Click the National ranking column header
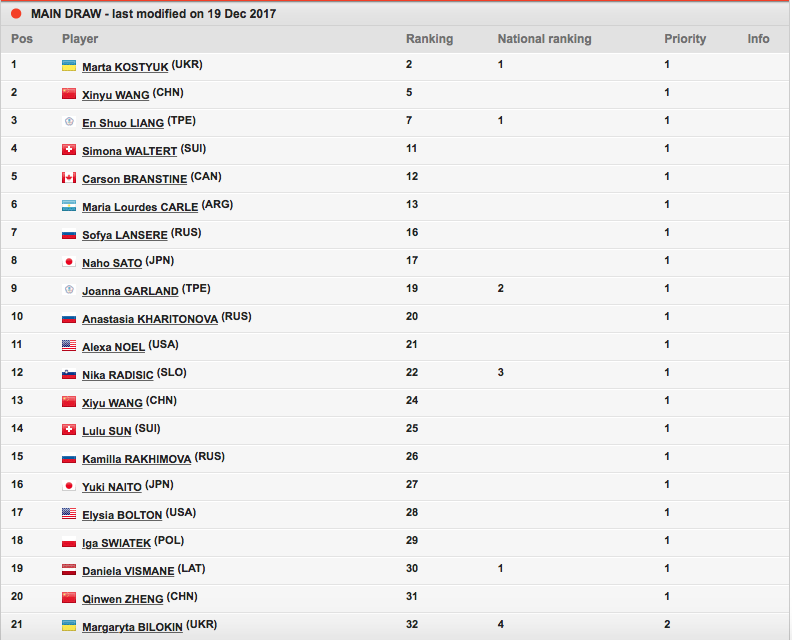 (x=544, y=39)
